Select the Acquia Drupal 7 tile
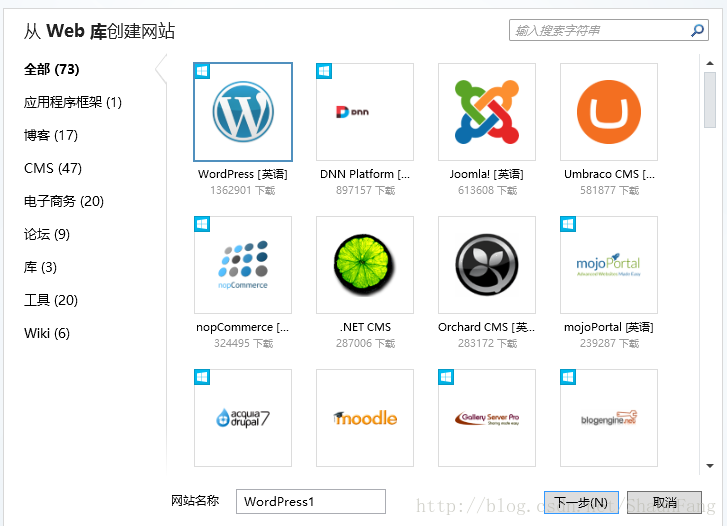The width and height of the screenshot is (727, 526). [243, 418]
